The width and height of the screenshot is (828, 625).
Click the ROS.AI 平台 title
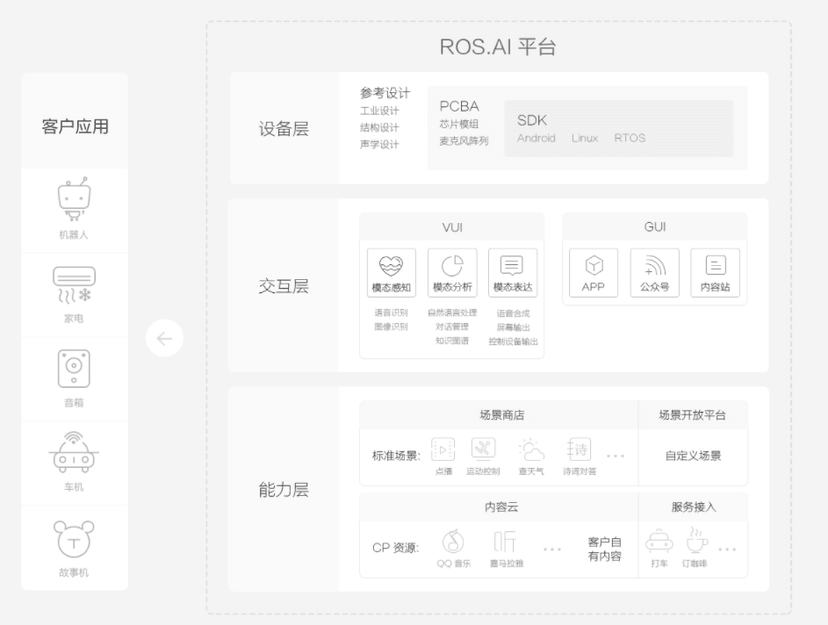498,46
